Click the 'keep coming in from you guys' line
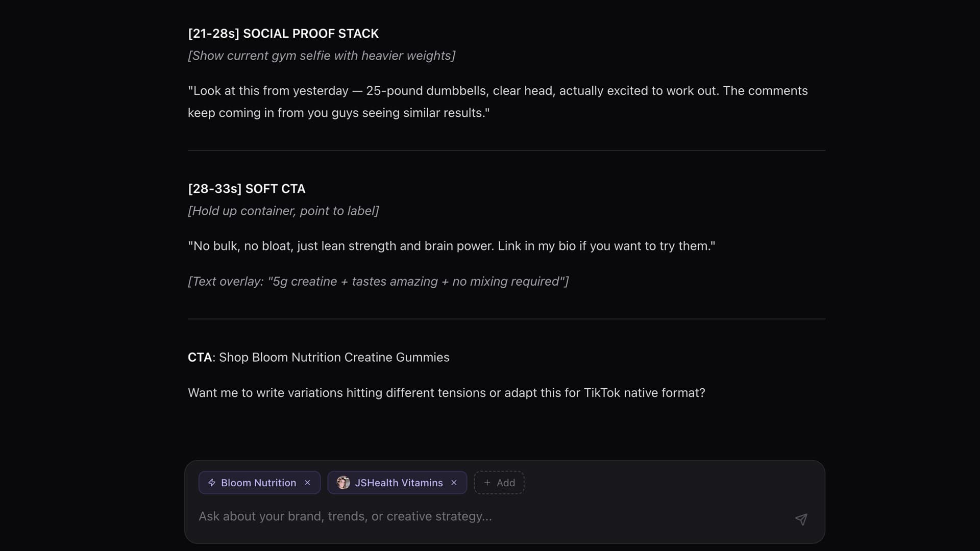Image resolution: width=980 pixels, height=551 pixels. tap(338, 113)
